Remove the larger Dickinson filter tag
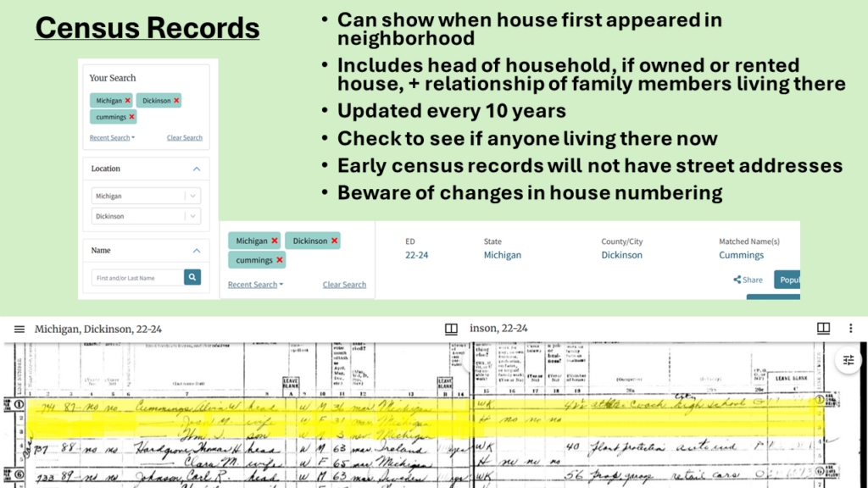868x488 pixels. pos(334,241)
